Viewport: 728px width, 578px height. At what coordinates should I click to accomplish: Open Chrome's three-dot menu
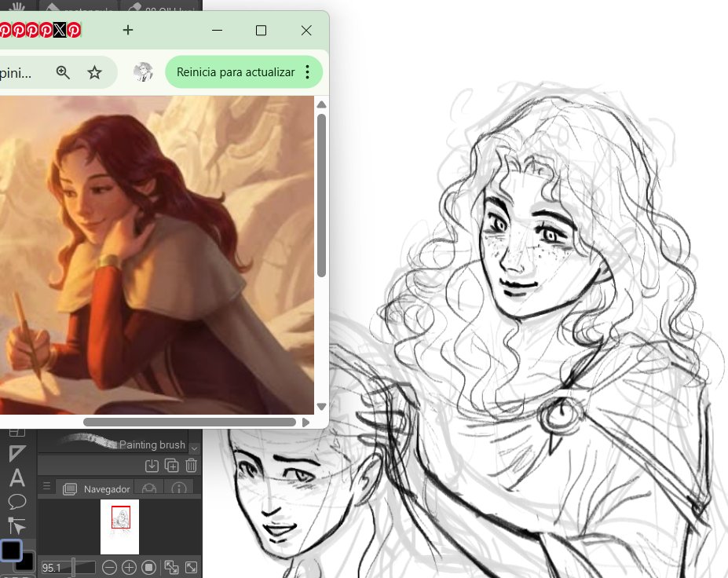pyautogui.click(x=306, y=71)
